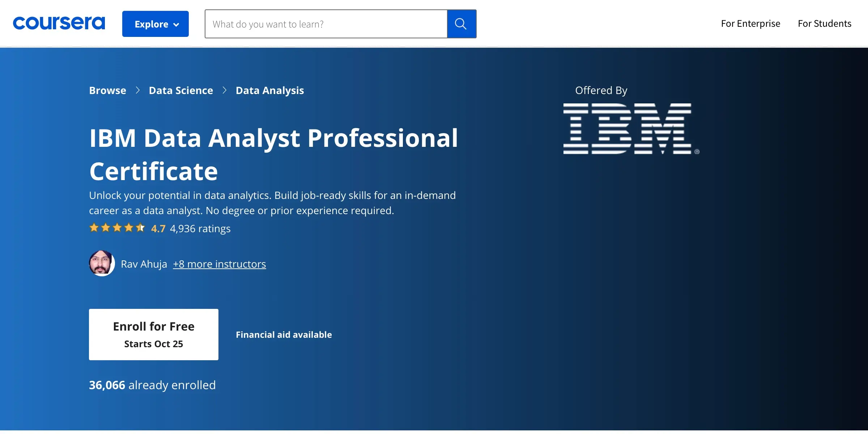Click the magnifying glass search button
This screenshot has height=434, width=868.
click(461, 24)
